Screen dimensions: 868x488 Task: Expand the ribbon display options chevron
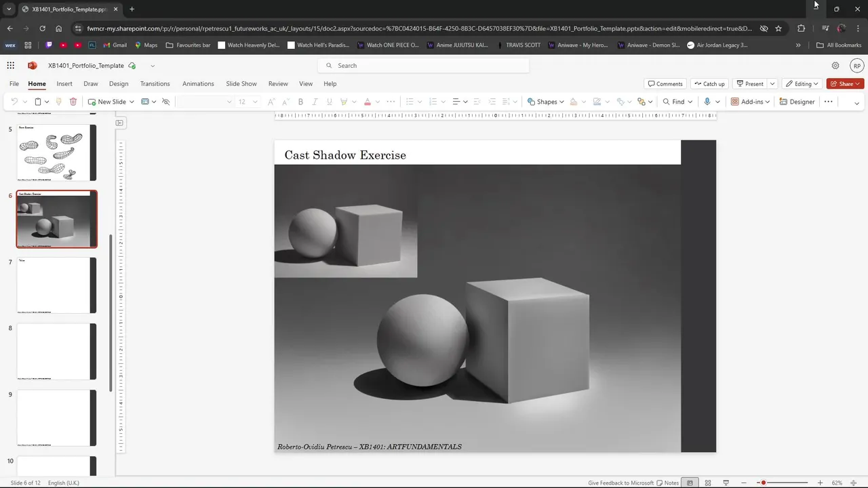tap(856, 103)
